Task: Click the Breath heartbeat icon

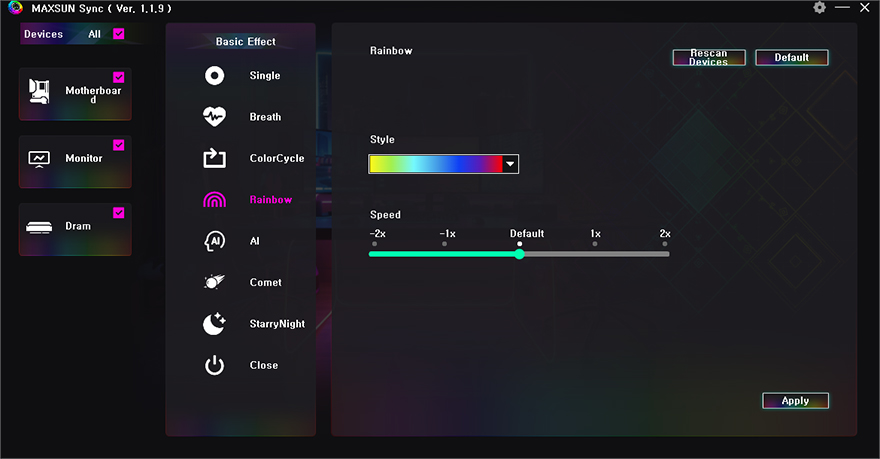Action: (x=214, y=117)
